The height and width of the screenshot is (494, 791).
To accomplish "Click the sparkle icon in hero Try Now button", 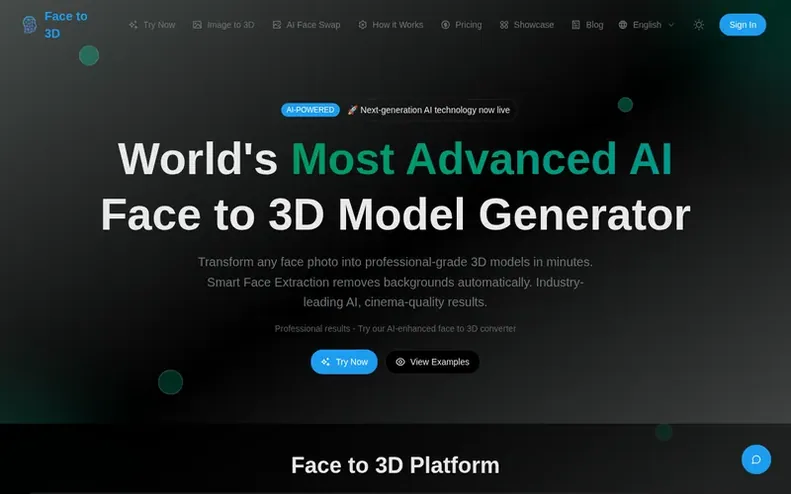I will pos(325,362).
